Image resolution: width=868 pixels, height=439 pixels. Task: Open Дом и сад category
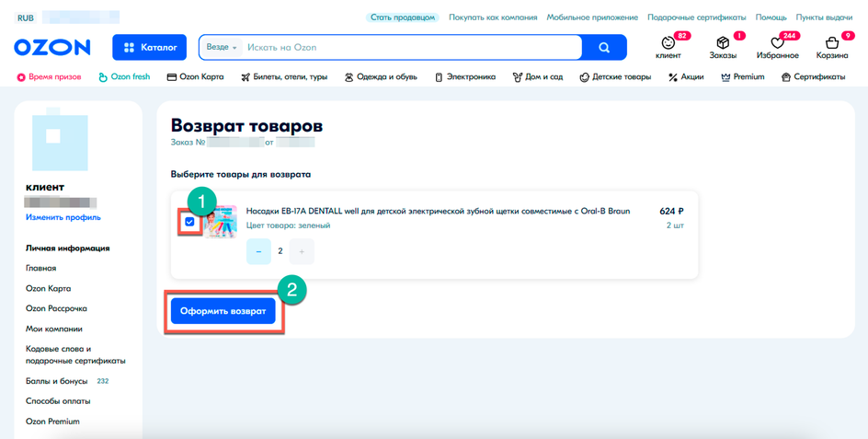(538, 77)
